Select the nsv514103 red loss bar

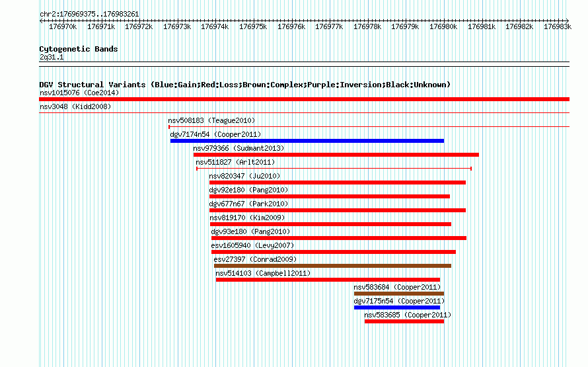pyautogui.click(x=328, y=280)
